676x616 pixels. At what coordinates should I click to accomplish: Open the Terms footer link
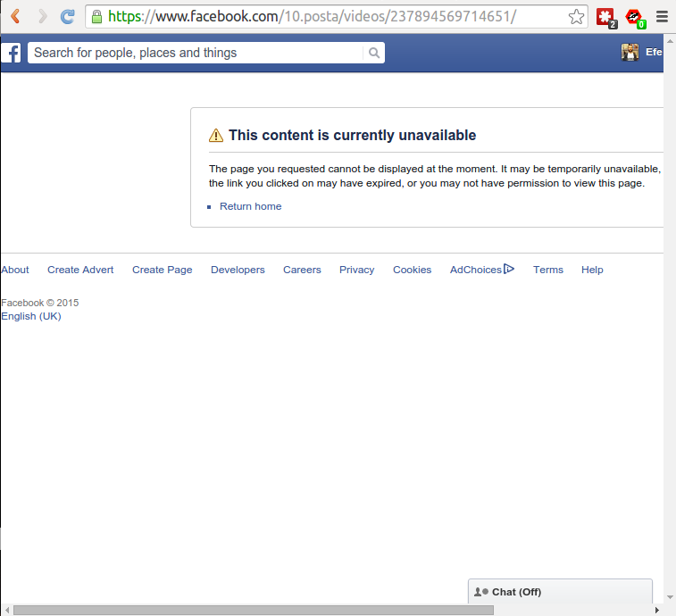[x=548, y=270]
